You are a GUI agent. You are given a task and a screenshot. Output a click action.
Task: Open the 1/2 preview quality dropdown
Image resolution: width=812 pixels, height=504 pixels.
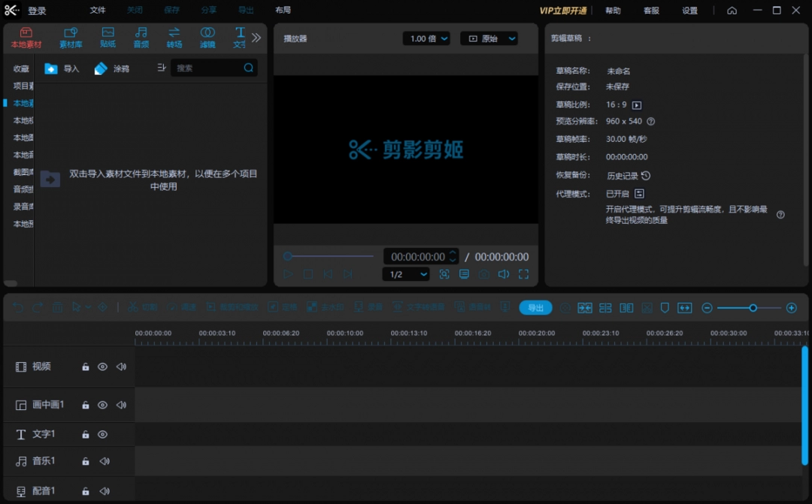pyautogui.click(x=404, y=274)
